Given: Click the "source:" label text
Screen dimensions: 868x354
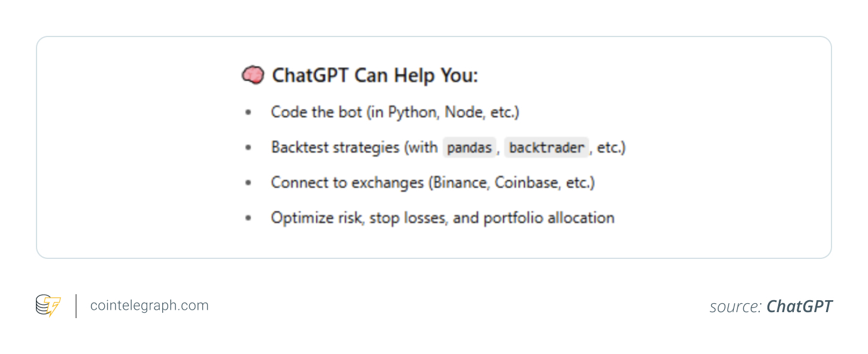Looking at the screenshot, I should [735, 307].
